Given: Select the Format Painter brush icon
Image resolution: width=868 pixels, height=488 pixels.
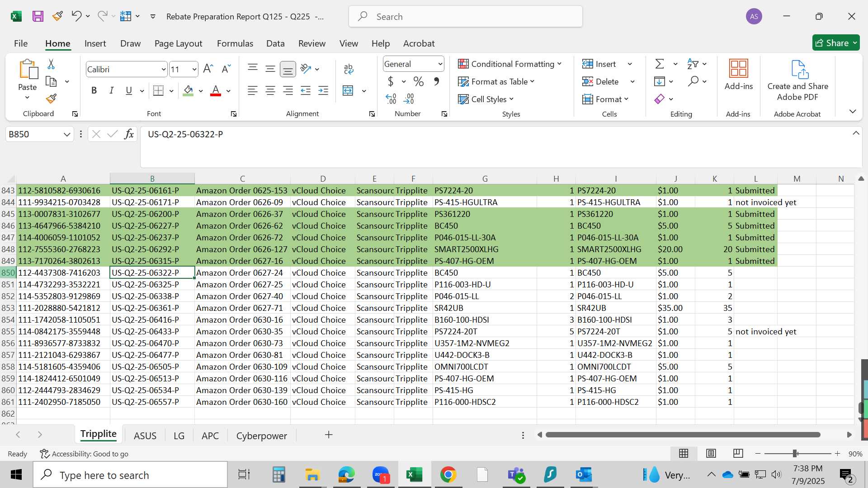Looking at the screenshot, I should tap(51, 99).
